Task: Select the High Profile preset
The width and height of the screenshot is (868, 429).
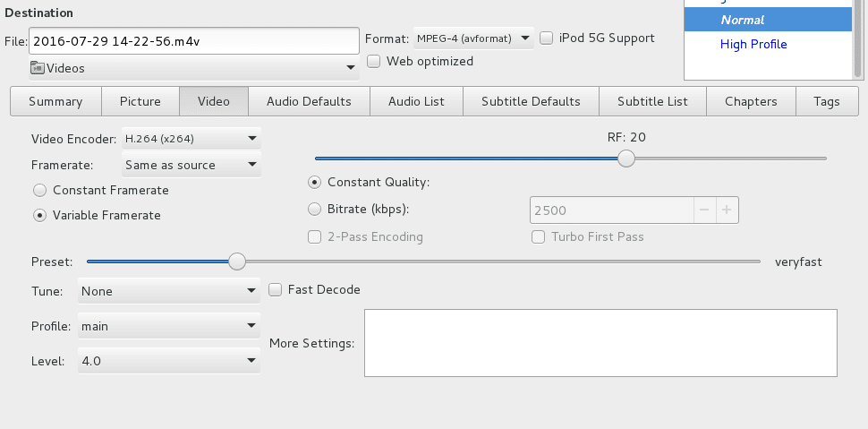Action: [753, 44]
